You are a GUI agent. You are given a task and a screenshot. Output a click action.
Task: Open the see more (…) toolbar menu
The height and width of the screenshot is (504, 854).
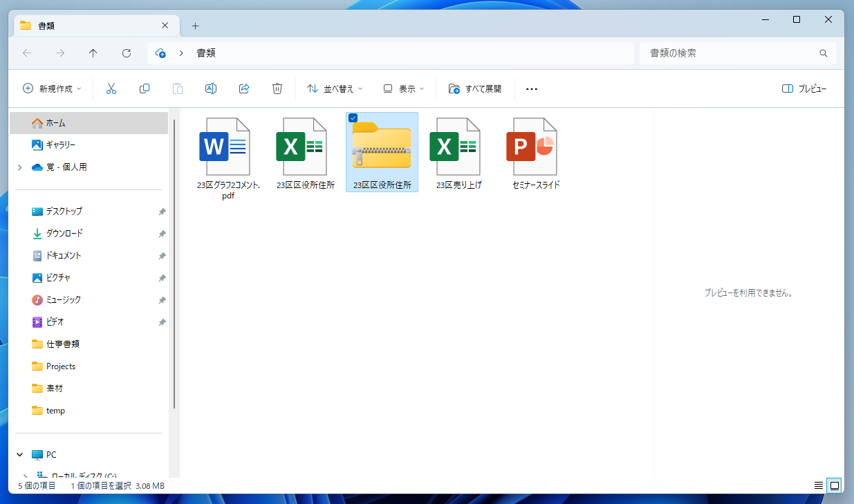click(532, 88)
